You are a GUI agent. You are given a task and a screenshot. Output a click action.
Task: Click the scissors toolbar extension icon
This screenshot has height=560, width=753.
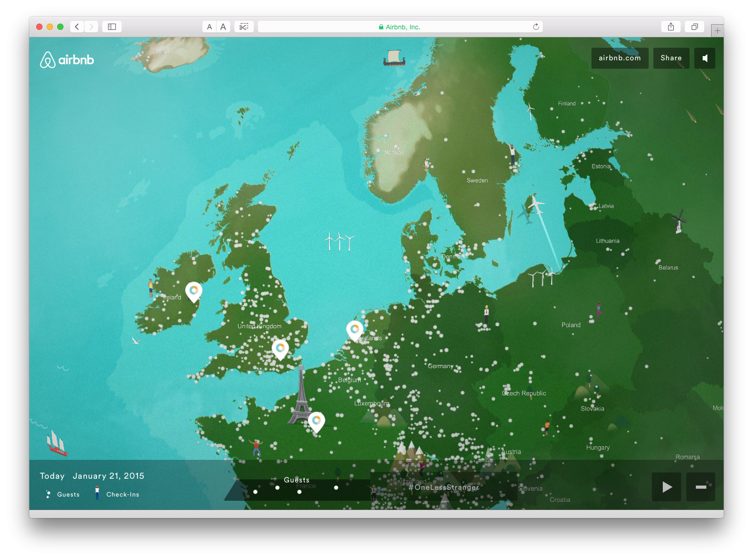pyautogui.click(x=244, y=27)
